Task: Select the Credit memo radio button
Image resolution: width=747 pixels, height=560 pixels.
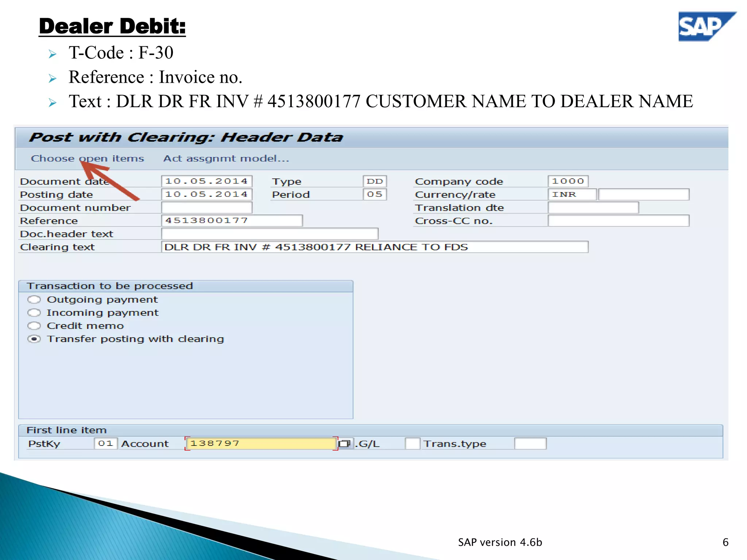Action: (34, 326)
